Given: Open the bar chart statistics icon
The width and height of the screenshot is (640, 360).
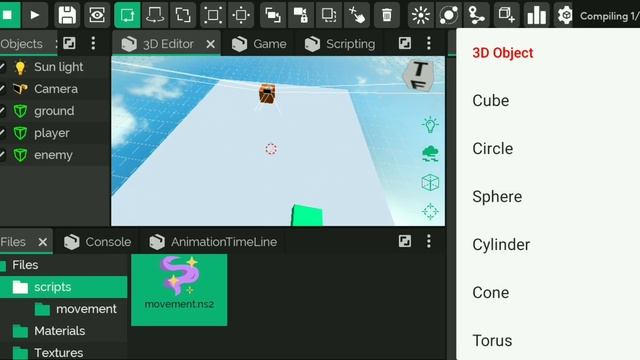Looking at the screenshot, I should pyautogui.click(x=536, y=15).
